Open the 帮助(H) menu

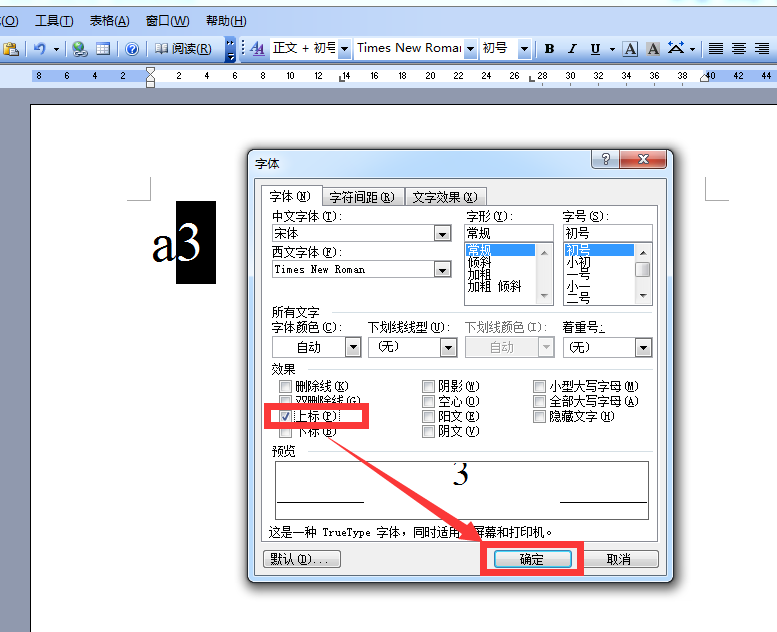pos(226,21)
